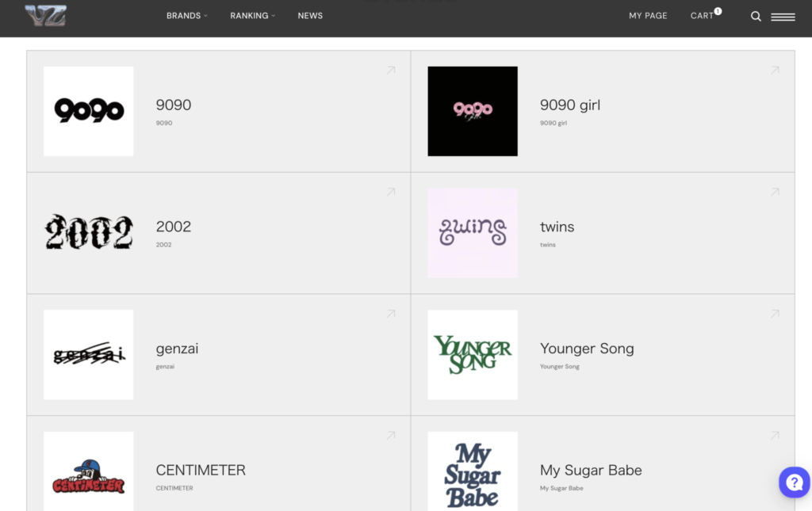The image size is (812, 511).
Task: Open the search magnifier icon
Action: (756, 17)
